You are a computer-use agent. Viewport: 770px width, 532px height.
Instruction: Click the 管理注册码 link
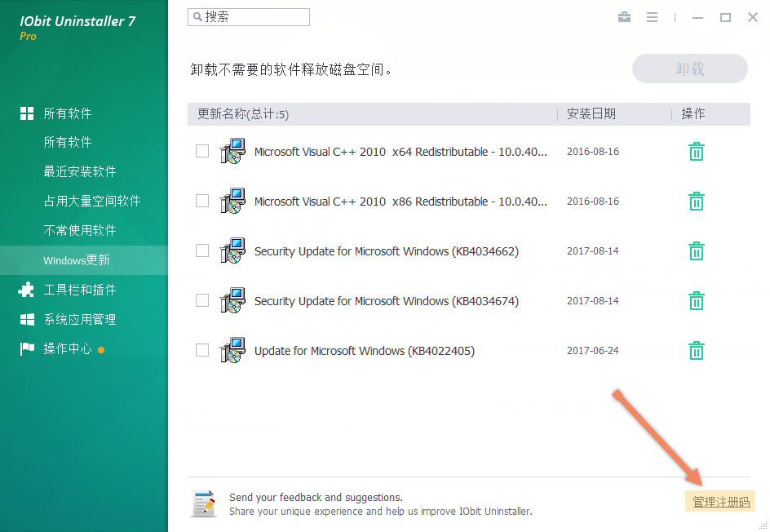coord(720,502)
